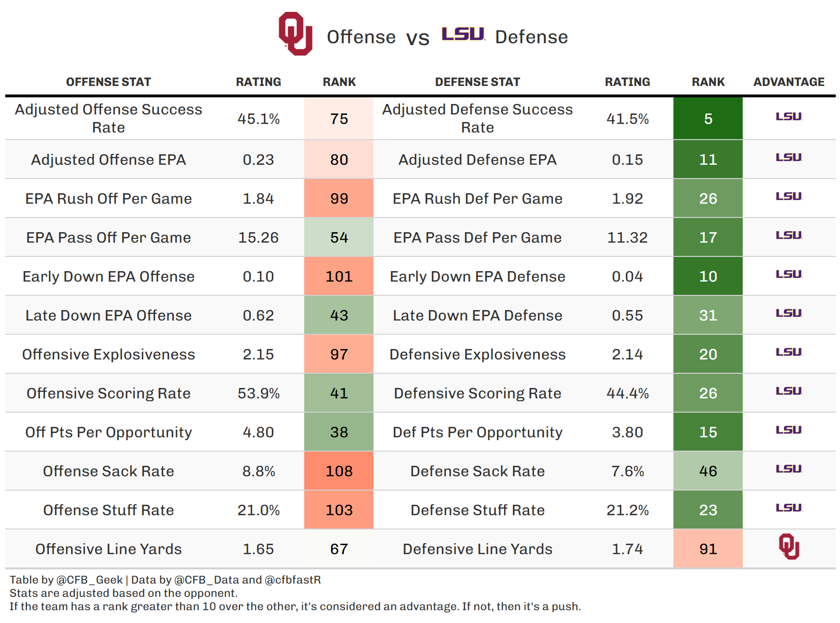
Task: Click the OFFENSE STAT column header
Action: pyautogui.click(x=108, y=82)
